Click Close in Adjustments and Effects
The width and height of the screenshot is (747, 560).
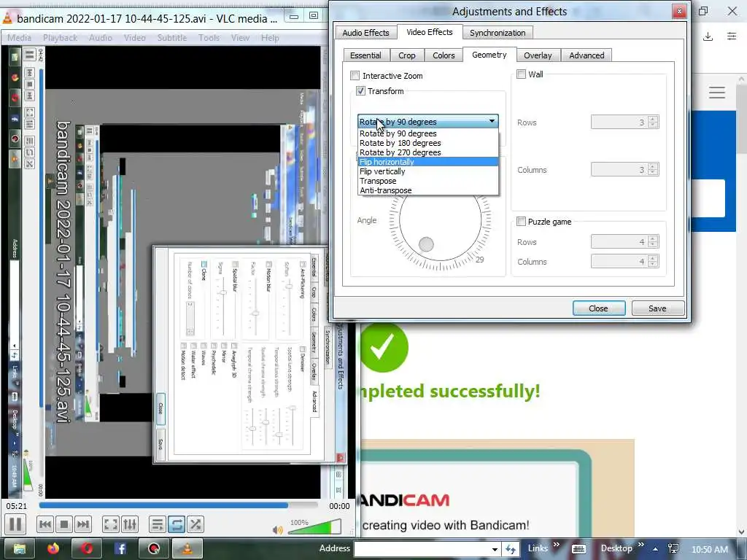click(598, 308)
